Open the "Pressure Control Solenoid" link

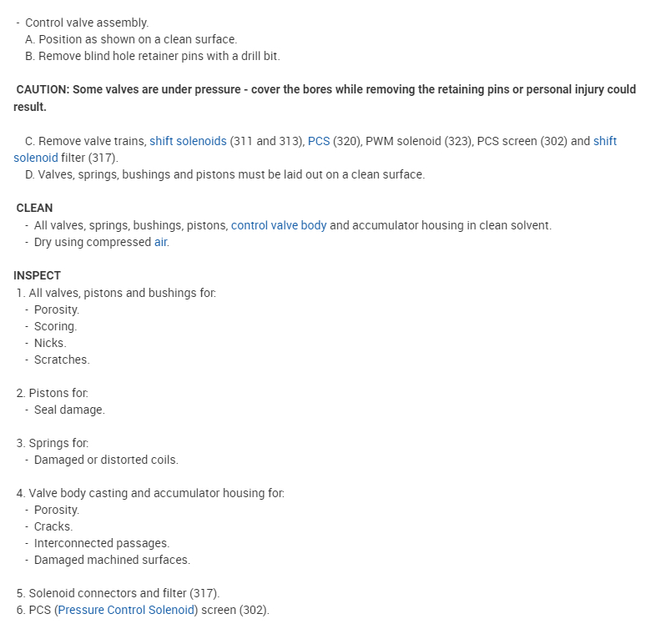tap(125, 610)
